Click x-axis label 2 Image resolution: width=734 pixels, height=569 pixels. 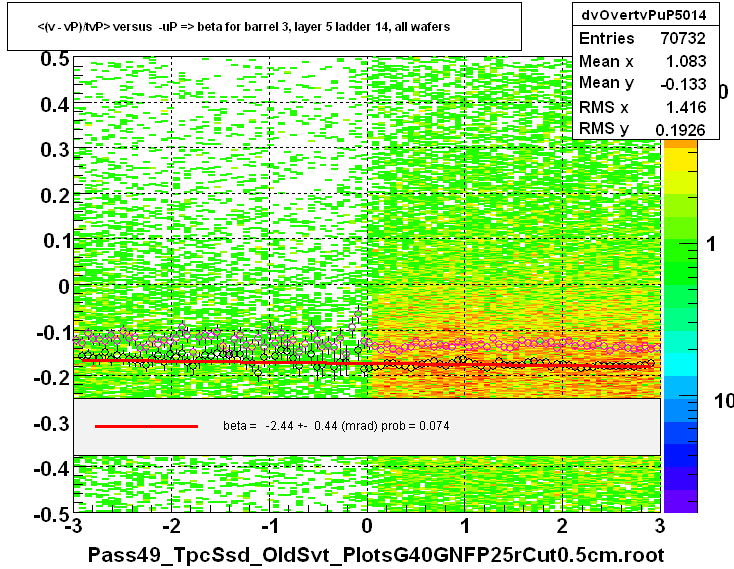click(563, 526)
